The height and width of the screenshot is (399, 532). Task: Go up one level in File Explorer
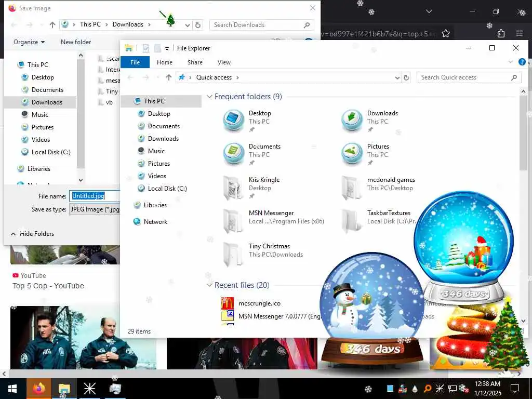pos(169,78)
